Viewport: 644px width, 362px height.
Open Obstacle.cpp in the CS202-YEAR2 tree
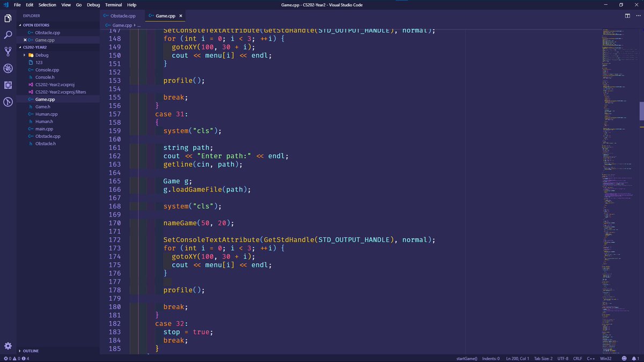tap(48, 136)
